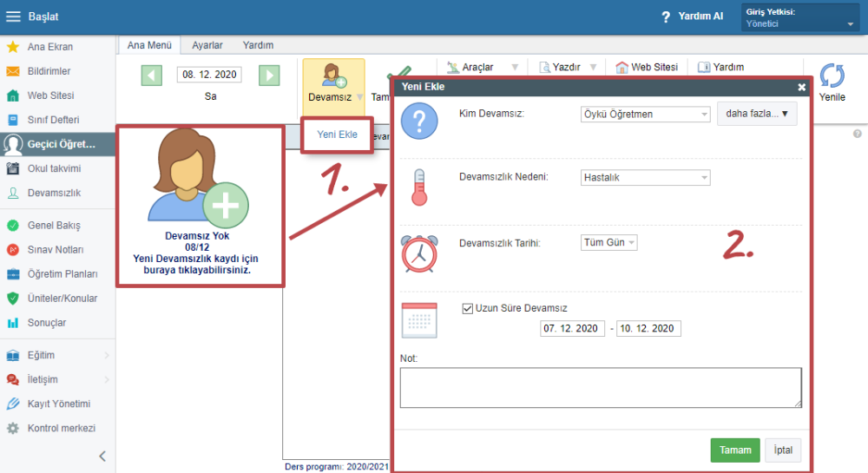868x473 pixels.
Task: Go to previous day with left arrow
Action: (152, 76)
